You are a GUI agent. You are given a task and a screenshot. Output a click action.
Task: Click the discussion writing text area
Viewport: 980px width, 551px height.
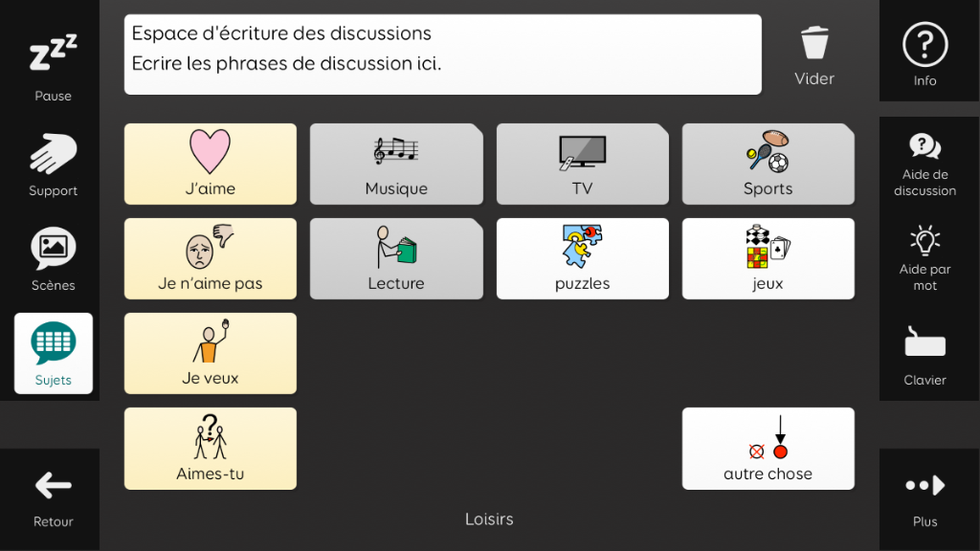tap(442, 55)
